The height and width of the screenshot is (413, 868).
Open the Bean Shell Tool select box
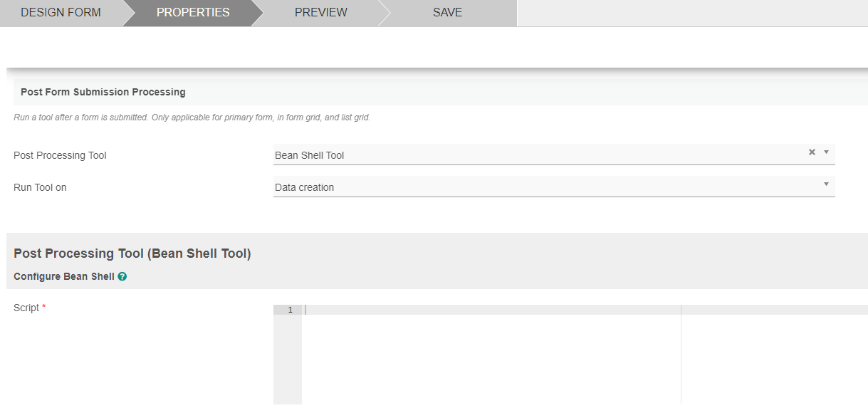click(x=534, y=155)
